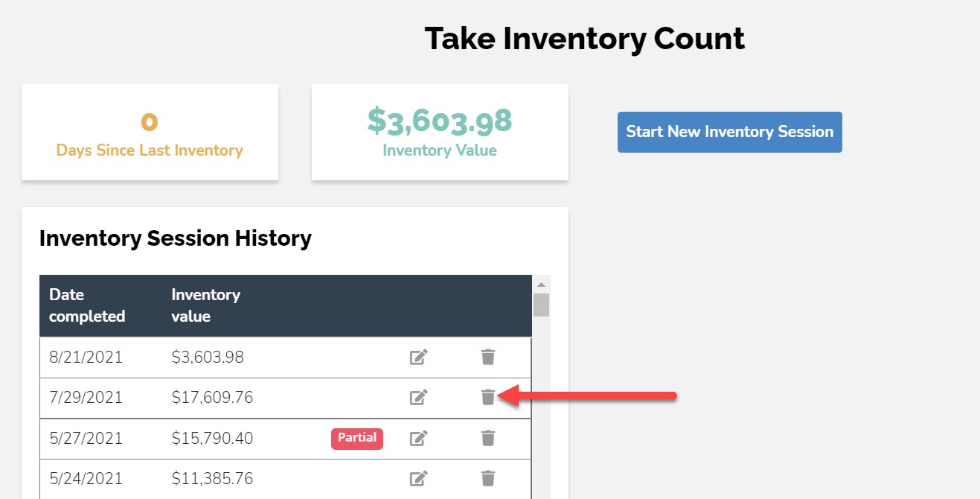The height and width of the screenshot is (499, 980).
Task: Click the delete trash icon for 7/29/2021 session
Action: (488, 397)
